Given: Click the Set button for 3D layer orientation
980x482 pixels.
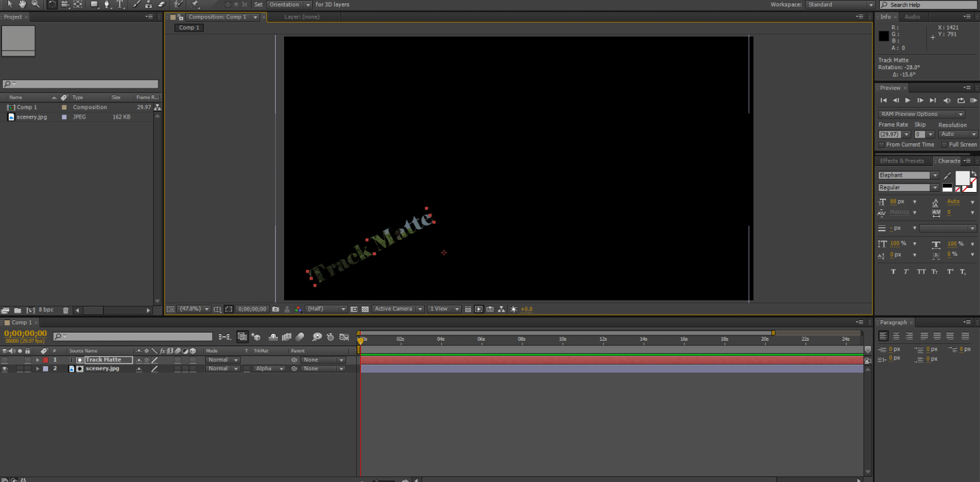Looking at the screenshot, I should [258, 4].
